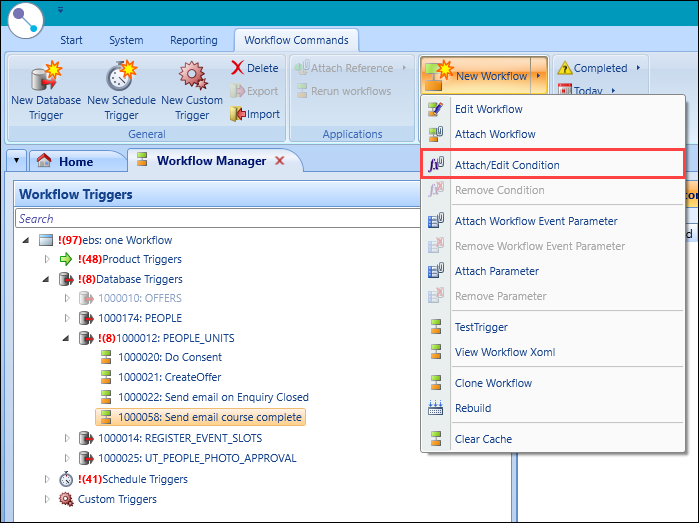Select Attach/Edit Condition menu entry

click(x=507, y=165)
